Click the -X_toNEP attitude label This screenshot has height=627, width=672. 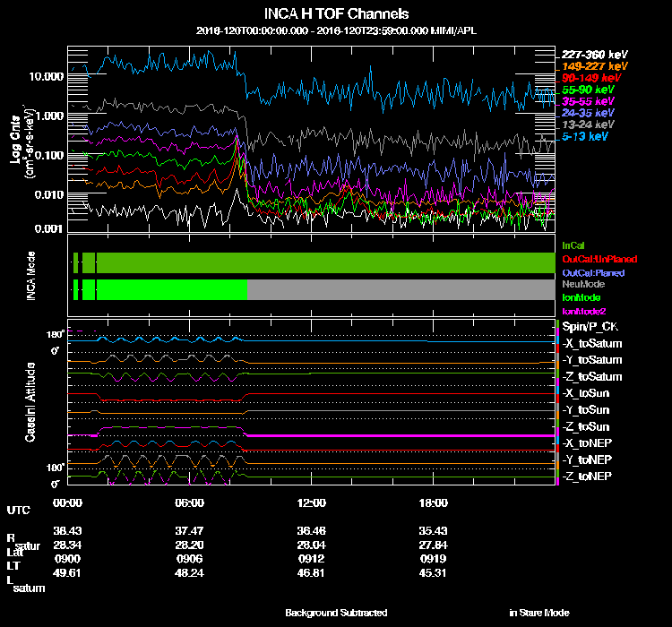(x=587, y=442)
